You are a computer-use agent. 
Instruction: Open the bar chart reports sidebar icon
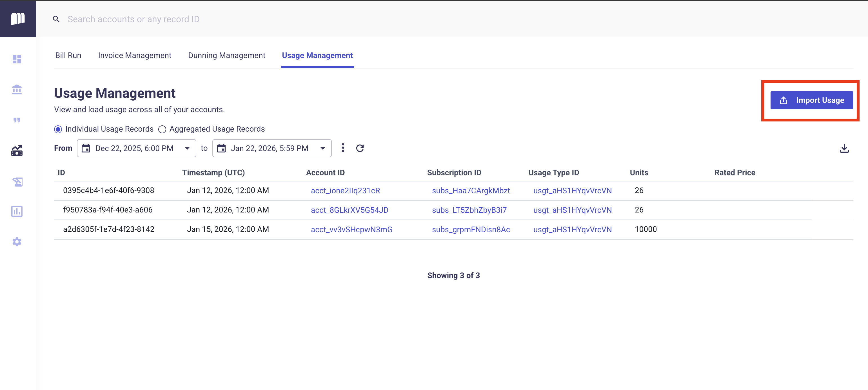point(17,211)
